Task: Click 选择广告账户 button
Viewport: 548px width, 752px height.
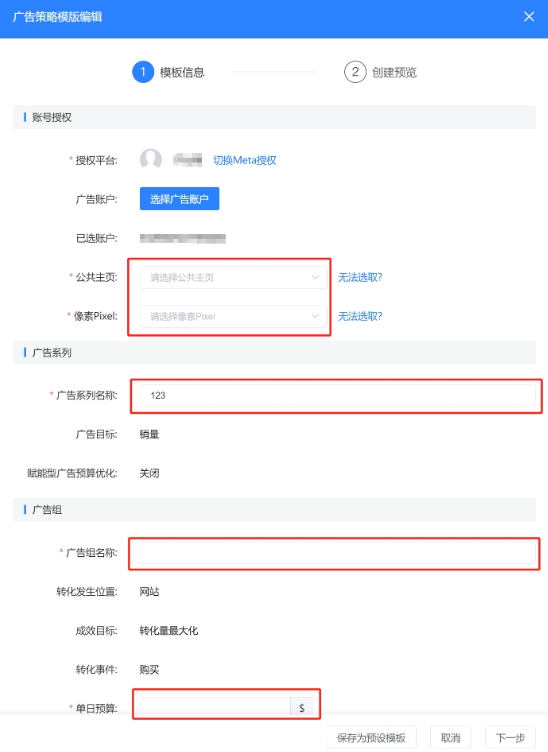Action: pos(179,199)
